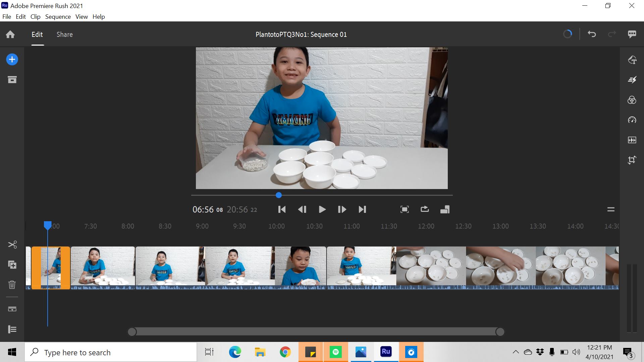Open the Speed panel icon
Viewport: 644px width, 362px height.
pos(632,120)
